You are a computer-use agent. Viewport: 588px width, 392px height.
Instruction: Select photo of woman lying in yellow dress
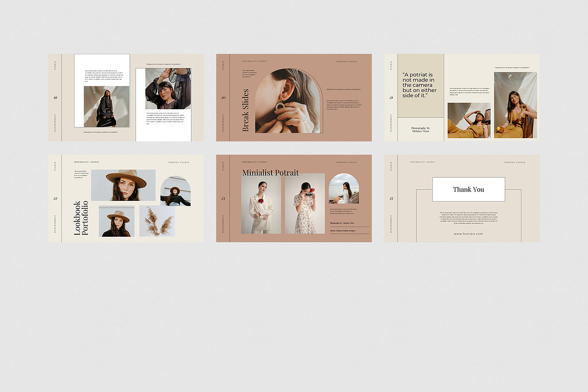pos(469,121)
